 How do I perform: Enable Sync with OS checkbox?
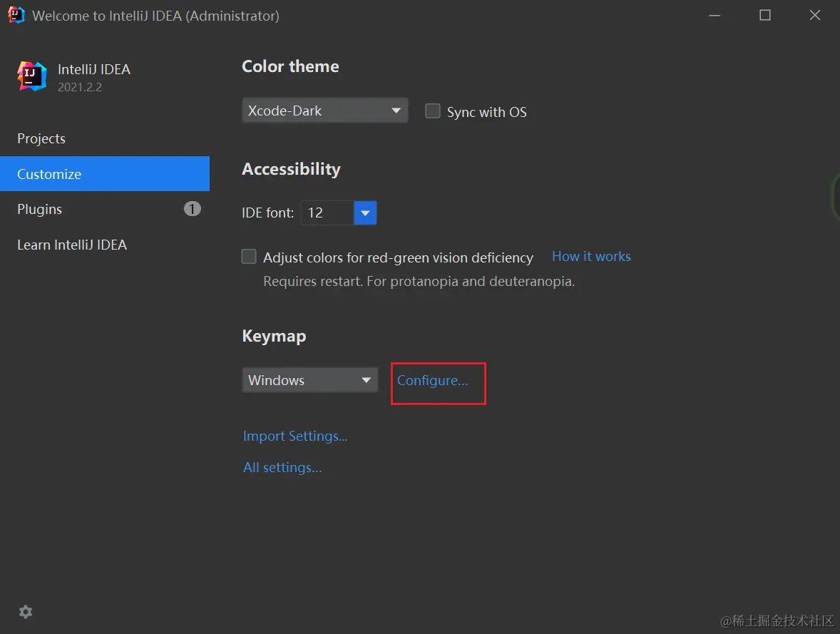pyautogui.click(x=433, y=111)
